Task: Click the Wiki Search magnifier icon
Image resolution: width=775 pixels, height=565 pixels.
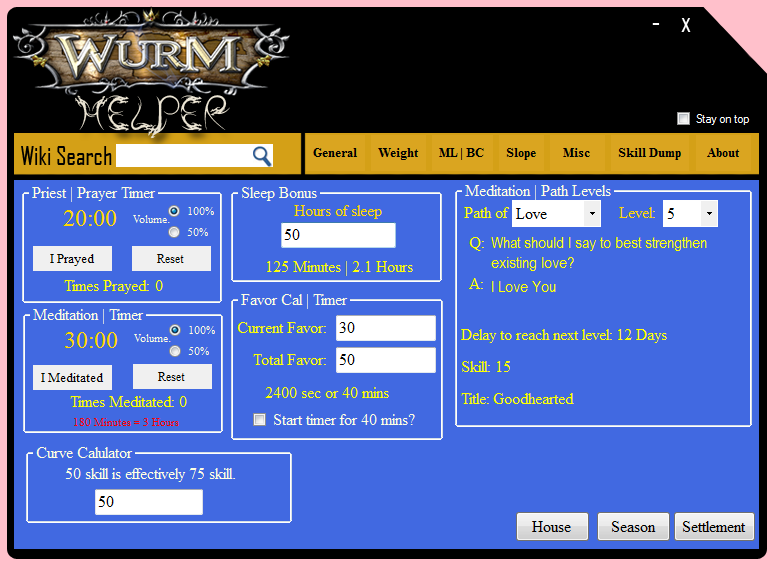Action: click(262, 156)
